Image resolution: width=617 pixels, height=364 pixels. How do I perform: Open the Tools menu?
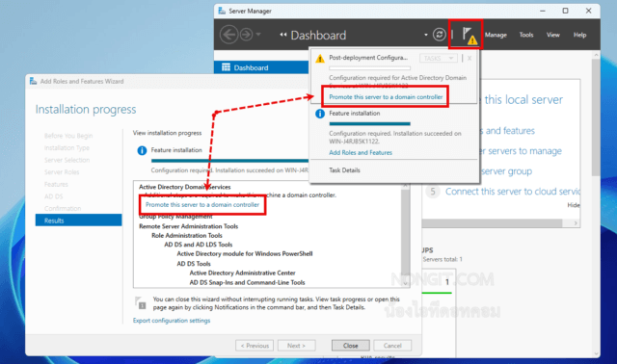click(526, 35)
